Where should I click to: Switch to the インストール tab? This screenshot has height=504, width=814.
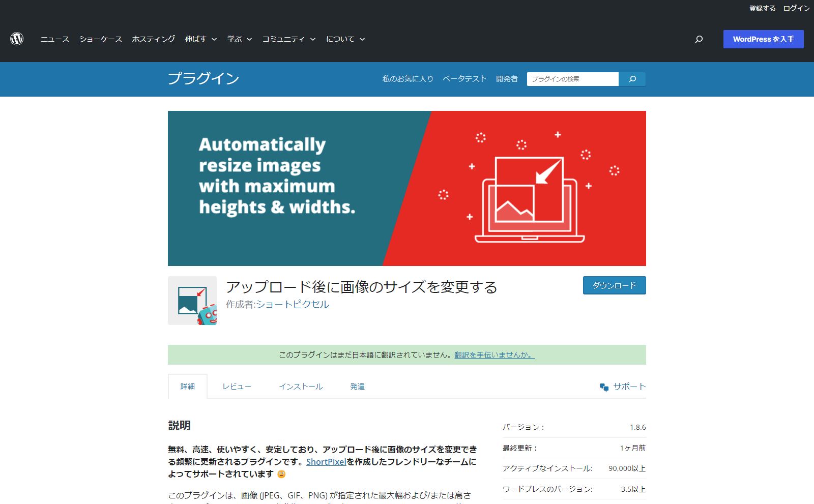pyautogui.click(x=301, y=387)
